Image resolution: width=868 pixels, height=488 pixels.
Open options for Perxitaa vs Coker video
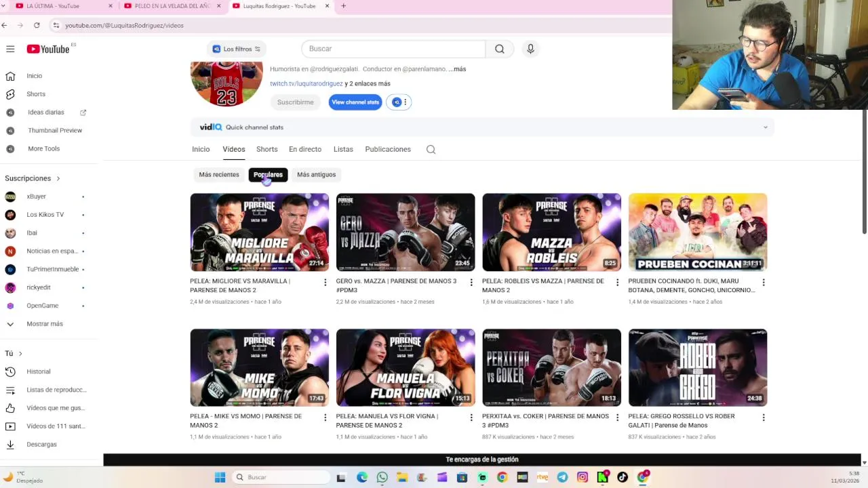(617, 418)
